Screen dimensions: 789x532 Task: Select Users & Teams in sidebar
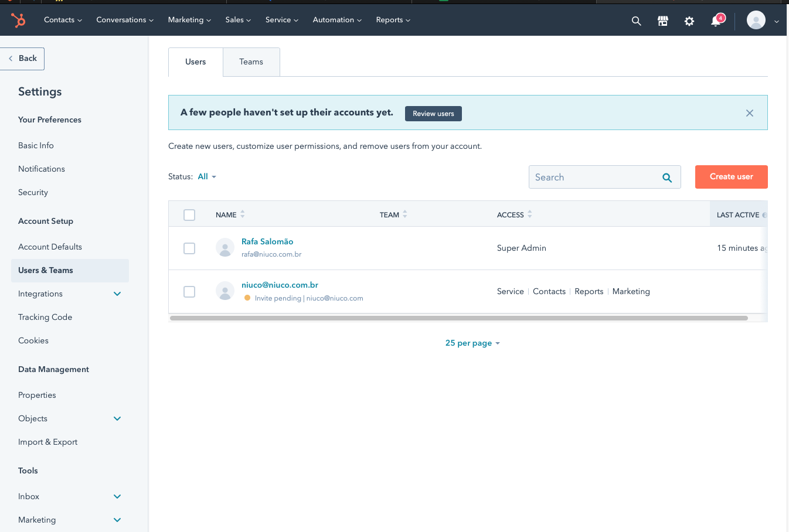tap(70, 270)
